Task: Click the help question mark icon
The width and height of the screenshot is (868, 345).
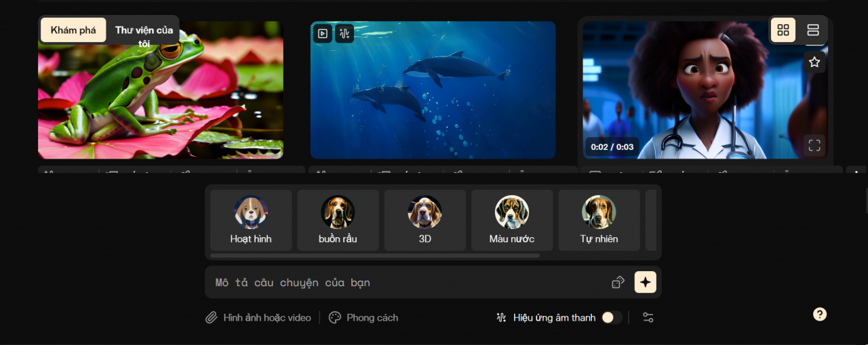Action: pyautogui.click(x=820, y=314)
